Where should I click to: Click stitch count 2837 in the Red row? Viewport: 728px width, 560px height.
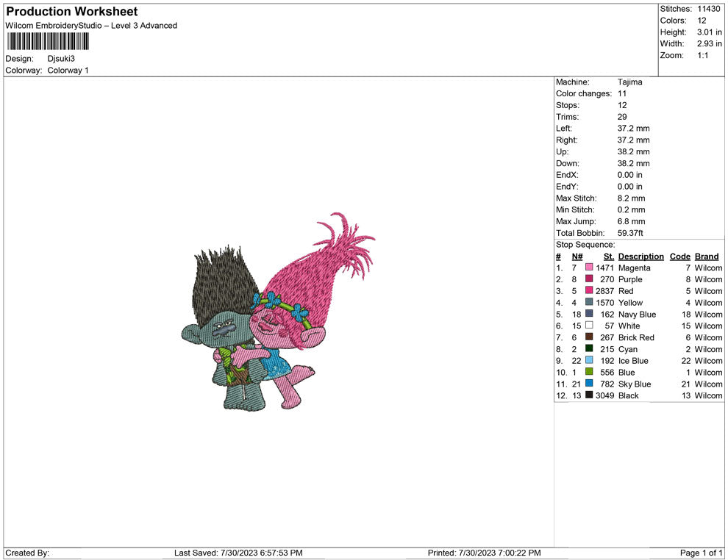(604, 291)
